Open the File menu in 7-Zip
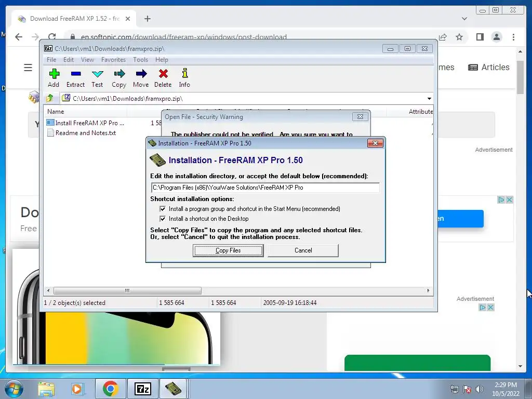Viewport: 532px width, 399px height. [51, 60]
